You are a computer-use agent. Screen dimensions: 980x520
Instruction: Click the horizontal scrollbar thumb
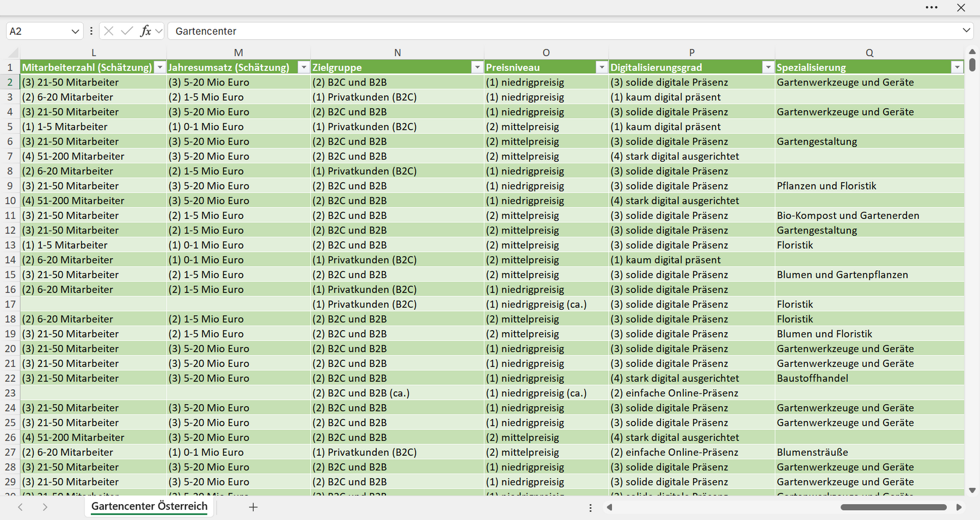893,507
